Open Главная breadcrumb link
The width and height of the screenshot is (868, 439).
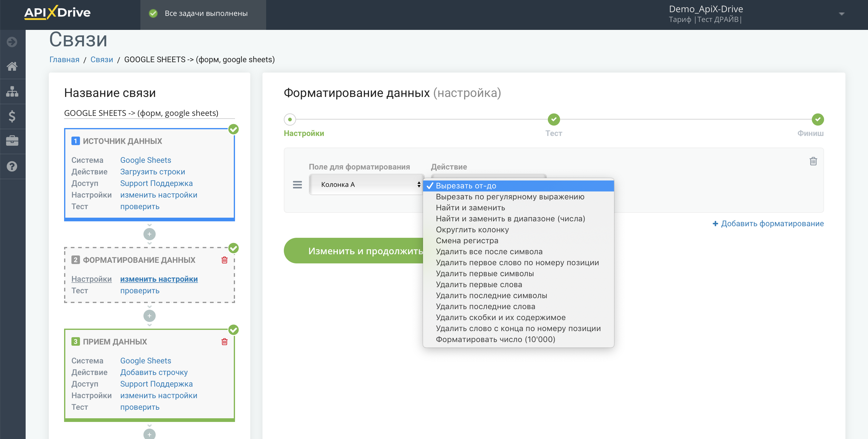tap(64, 59)
